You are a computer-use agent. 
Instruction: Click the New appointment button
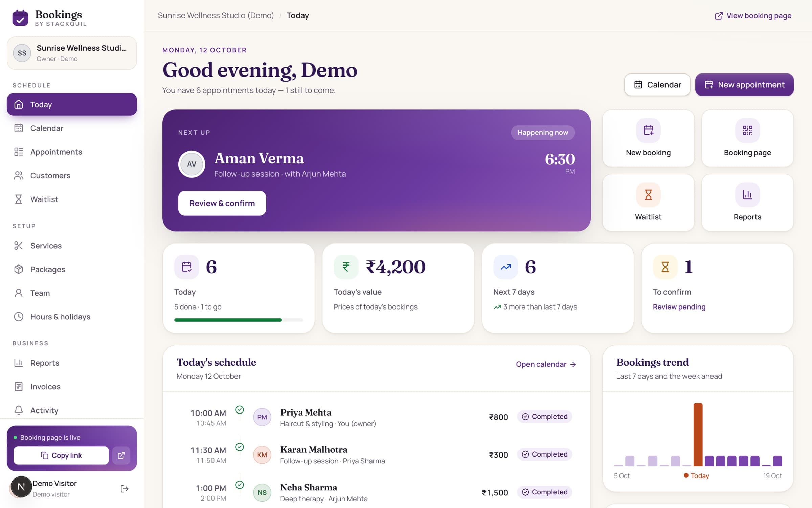(x=744, y=85)
